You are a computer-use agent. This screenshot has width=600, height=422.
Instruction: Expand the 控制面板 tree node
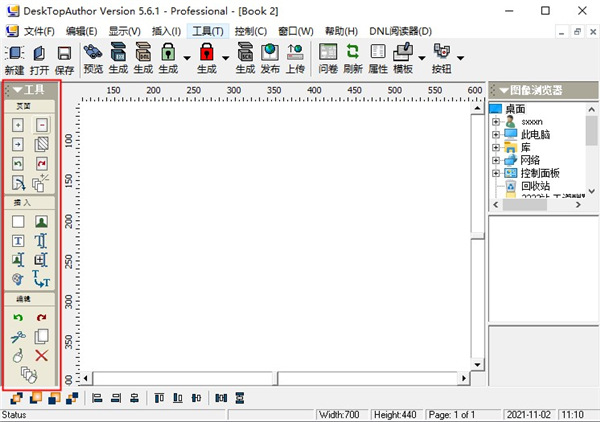(x=496, y=173)
